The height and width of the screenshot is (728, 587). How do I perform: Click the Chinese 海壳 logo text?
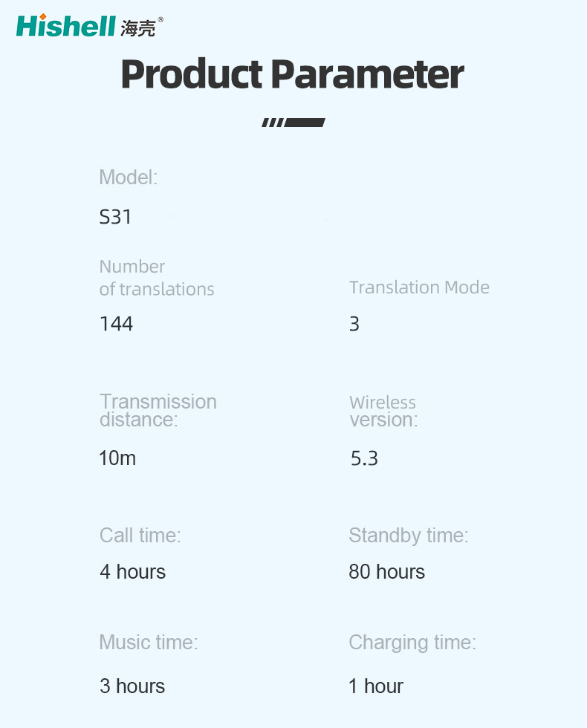click(138, 28)
